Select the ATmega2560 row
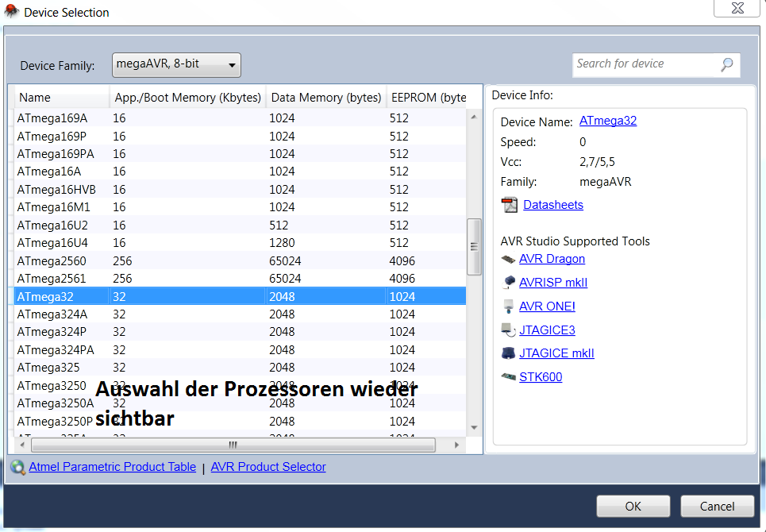The image size is (766, 532). pos(240,261)
